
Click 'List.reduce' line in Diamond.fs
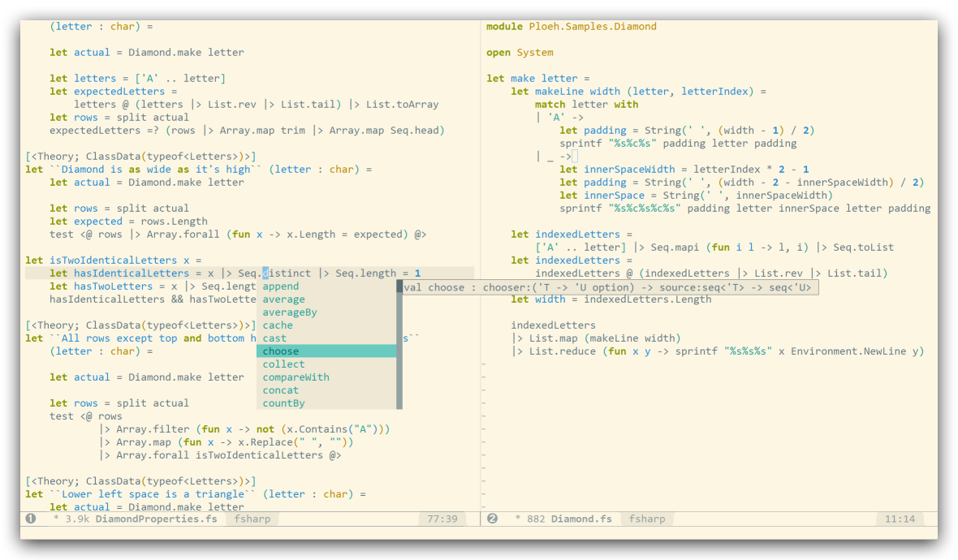click(718, 351)
